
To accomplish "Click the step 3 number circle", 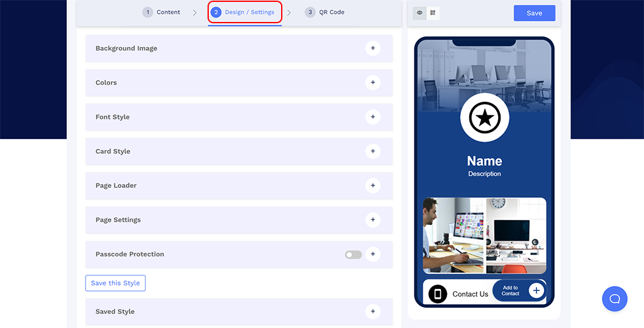I will pos(310,12).
